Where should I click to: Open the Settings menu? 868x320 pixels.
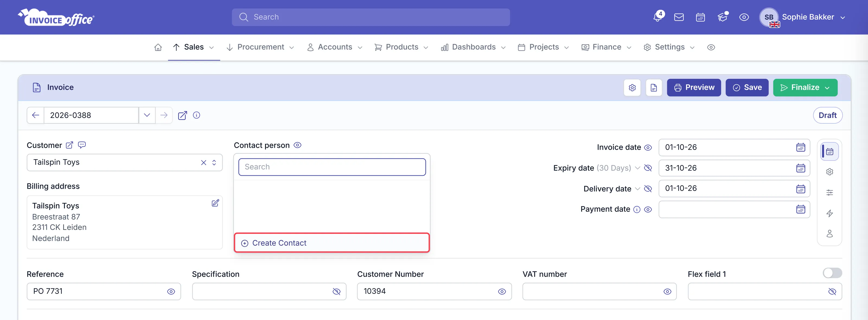pyautogui.click(x=669, y=47)
